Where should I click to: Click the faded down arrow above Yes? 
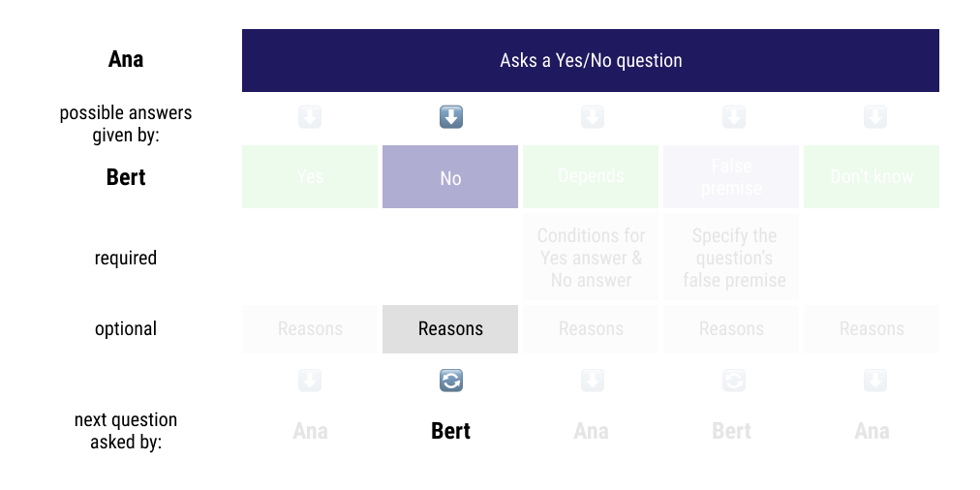pos(309,117)
